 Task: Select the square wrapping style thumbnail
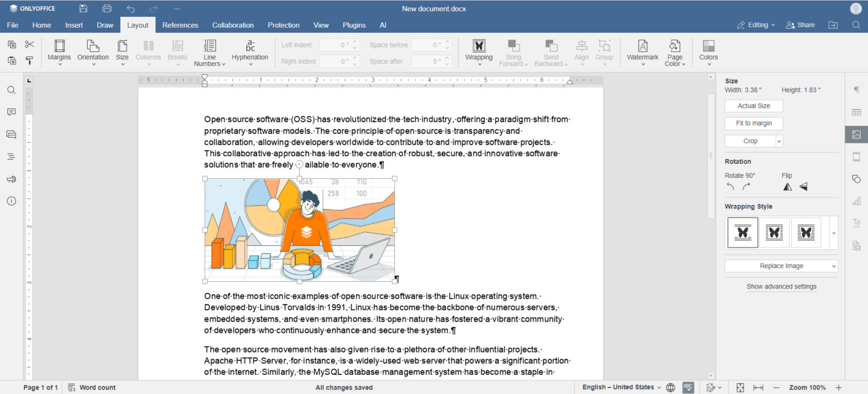[774, 232]
